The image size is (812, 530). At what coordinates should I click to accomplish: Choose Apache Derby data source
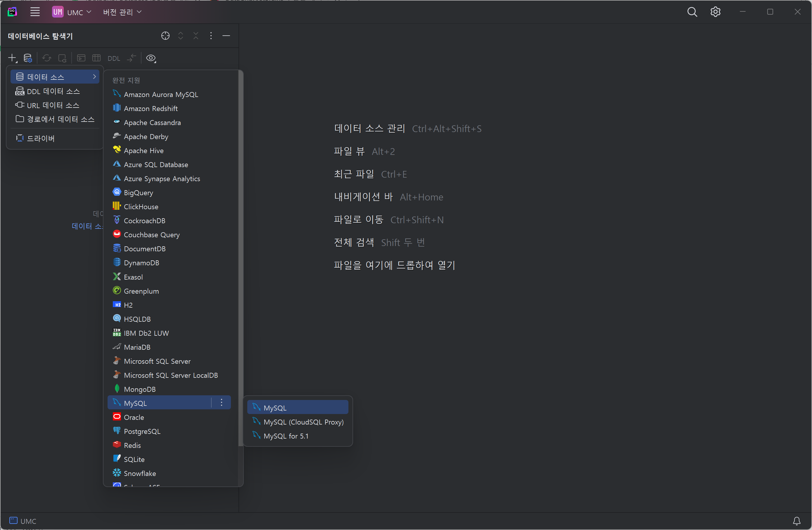pos(169,136)
